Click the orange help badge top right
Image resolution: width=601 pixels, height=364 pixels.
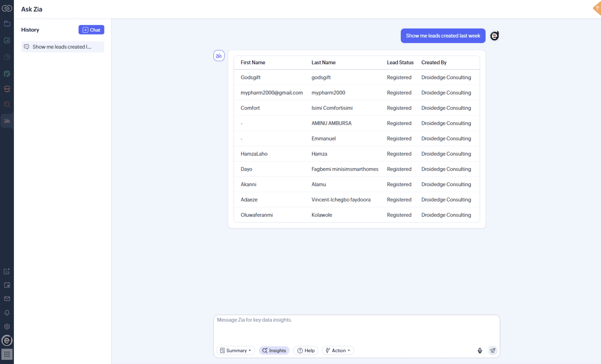(x=597, y=8)
